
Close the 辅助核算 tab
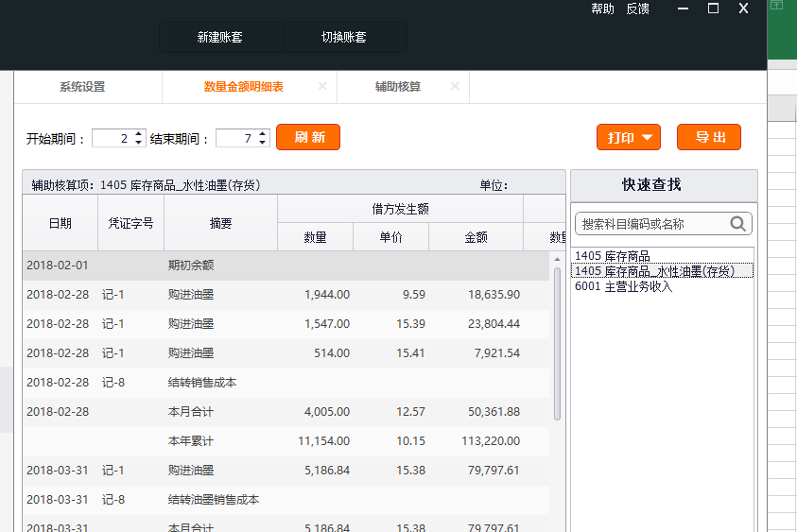(x=455, y=86)
